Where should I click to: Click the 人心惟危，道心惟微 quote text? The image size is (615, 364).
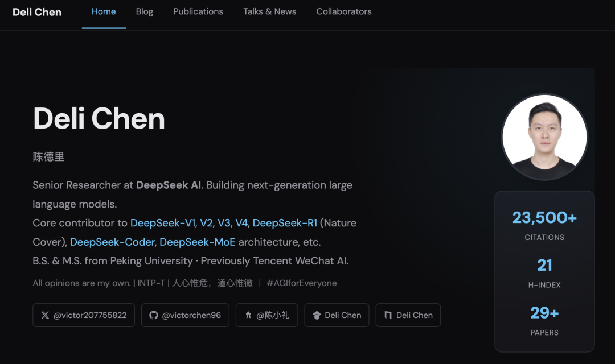[212, 283]
